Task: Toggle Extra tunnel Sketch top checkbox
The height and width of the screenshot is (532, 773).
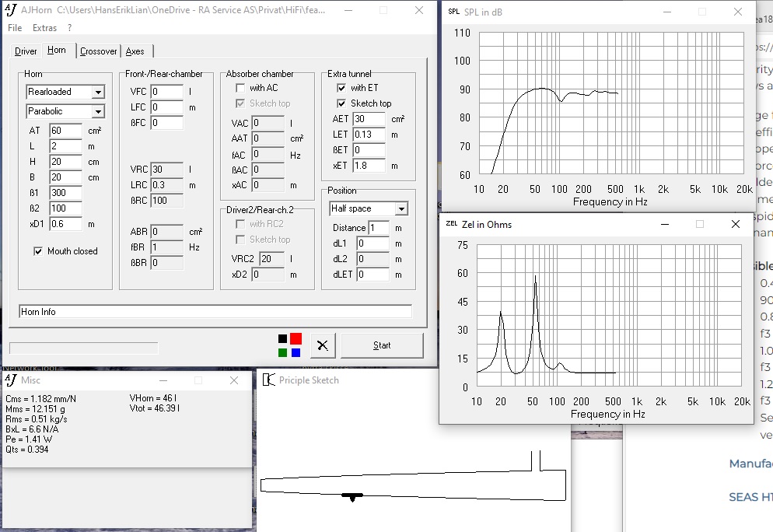Action: (341, 103)
